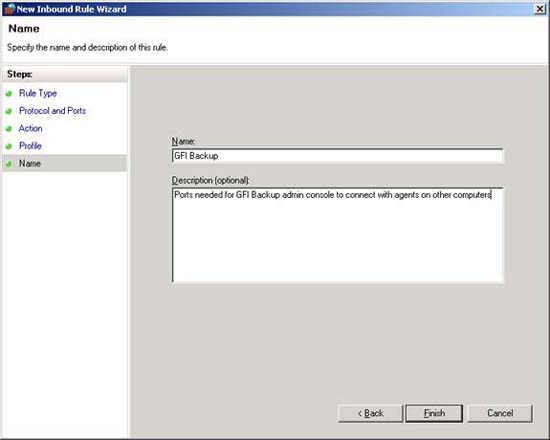Click the Description (optional) label

click(210, 180)
